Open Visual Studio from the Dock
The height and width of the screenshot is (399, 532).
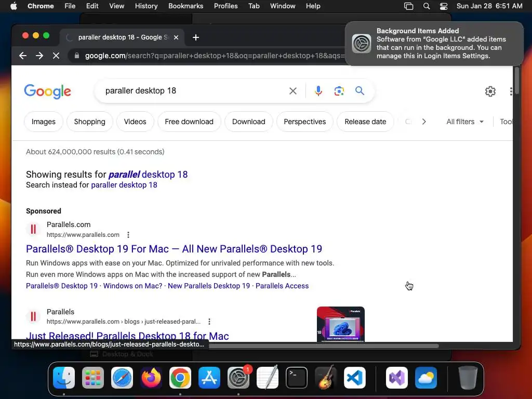tap(397, 378)
